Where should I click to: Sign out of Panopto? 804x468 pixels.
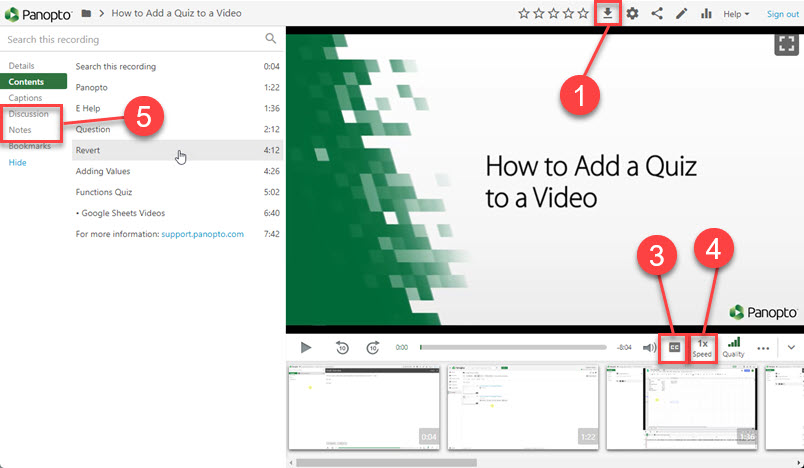coord(782,14)
